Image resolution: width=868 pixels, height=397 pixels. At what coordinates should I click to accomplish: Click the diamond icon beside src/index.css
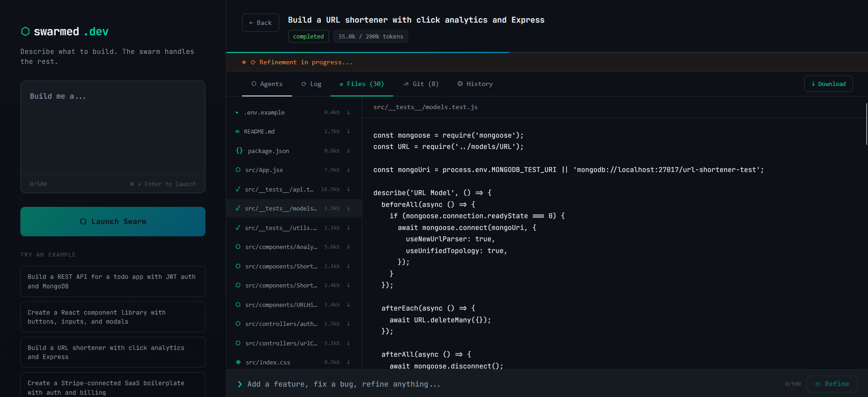click(x=238, y=362)
